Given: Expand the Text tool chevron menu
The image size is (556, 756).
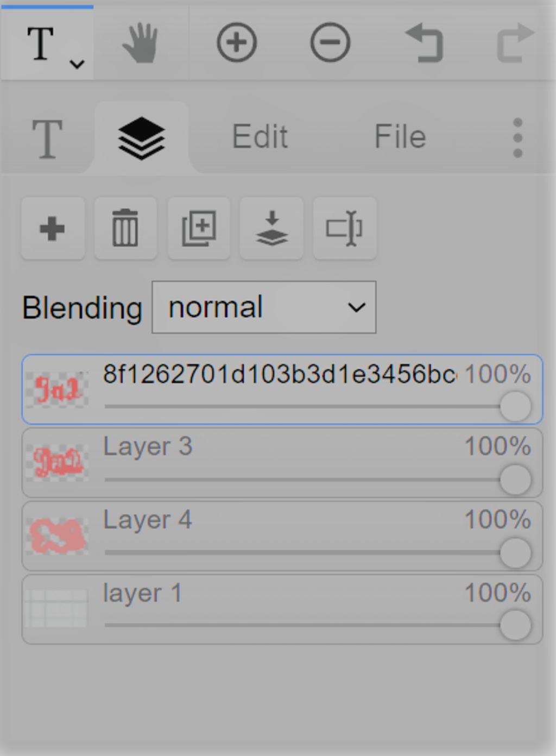Looking at the screenshot, I should coord(77,64).
